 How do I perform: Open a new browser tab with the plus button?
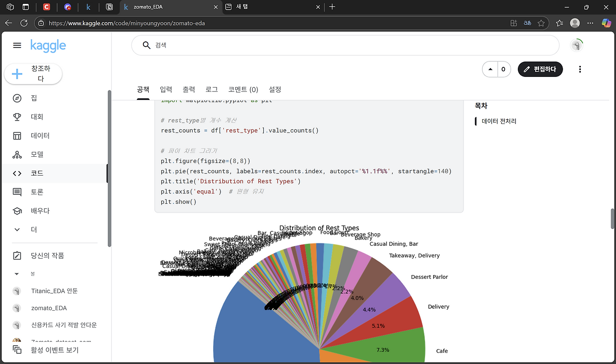coord(332,7)
